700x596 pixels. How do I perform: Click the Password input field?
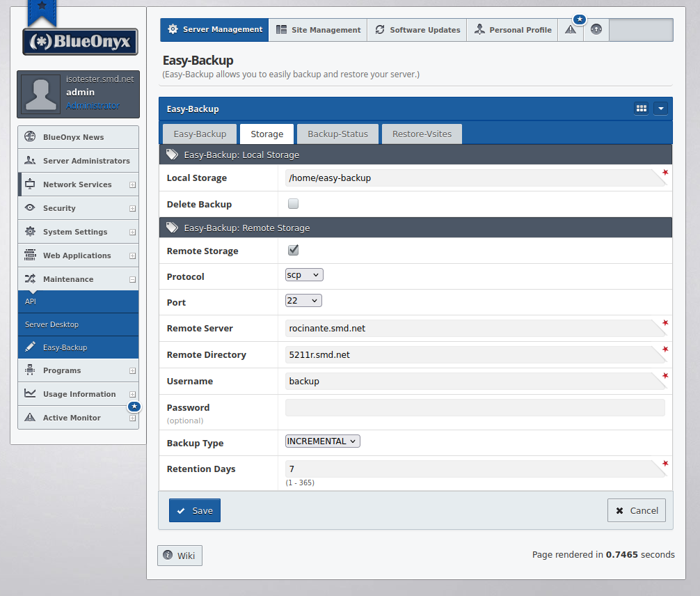(x=475, y=408)
